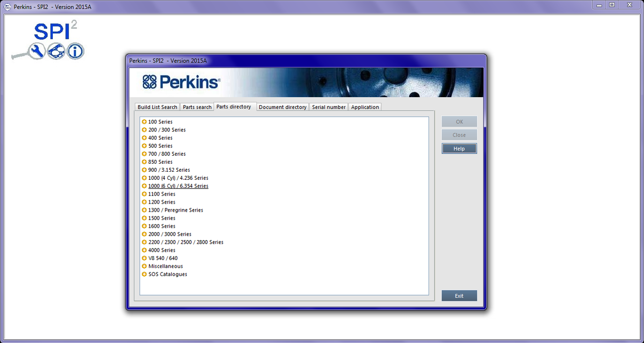The image size is (644, 343).
Task: Click the parts diagram icon under SPI2 logo
Action: (56, 51)
